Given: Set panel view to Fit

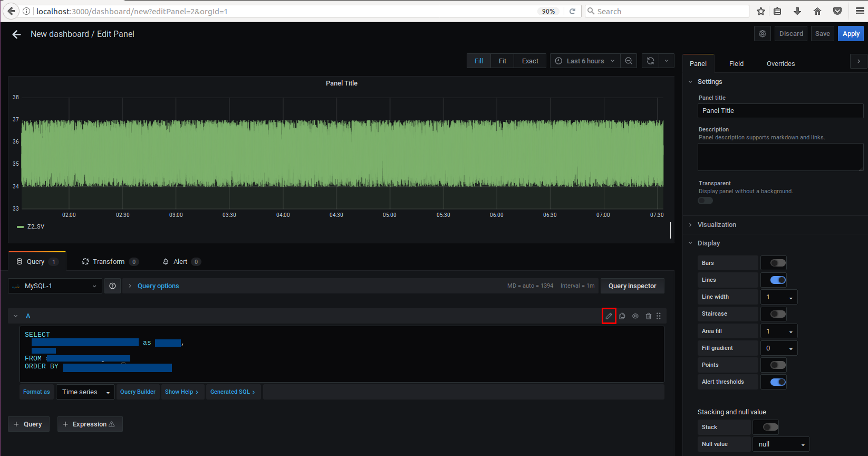Looking at the screenshot, I should (503, 61).
